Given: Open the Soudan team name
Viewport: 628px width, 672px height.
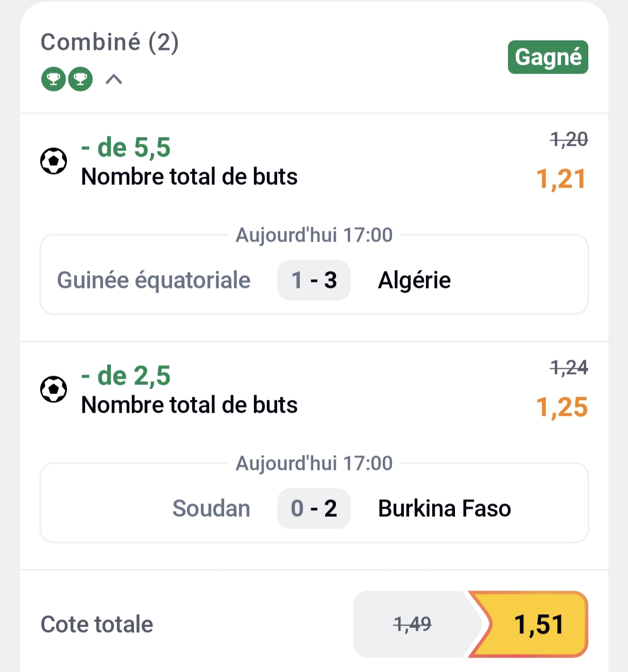Looking at the screenshot, I should [211, 509].
